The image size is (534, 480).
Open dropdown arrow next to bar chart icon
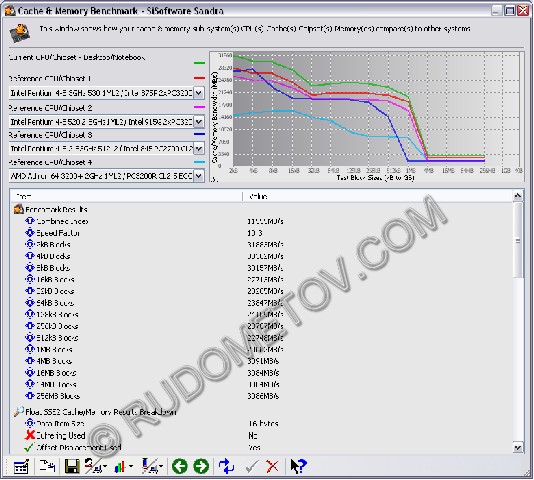(x=130, y=467)
